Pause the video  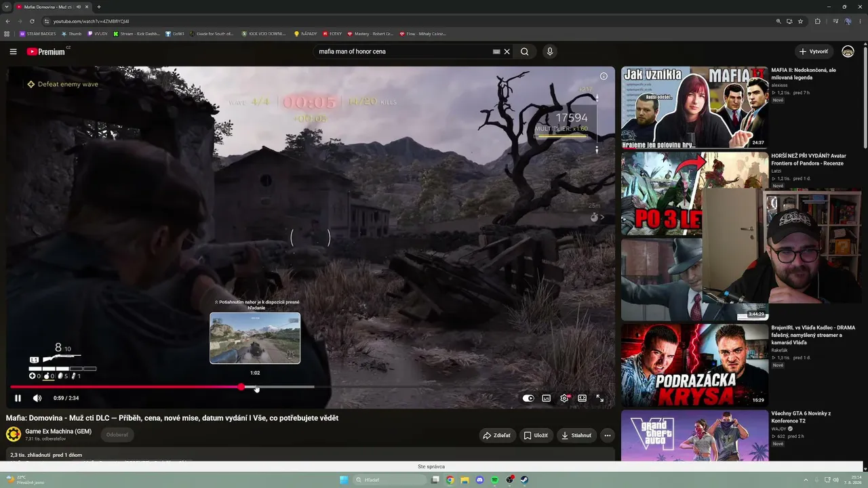tap(18, 399)
